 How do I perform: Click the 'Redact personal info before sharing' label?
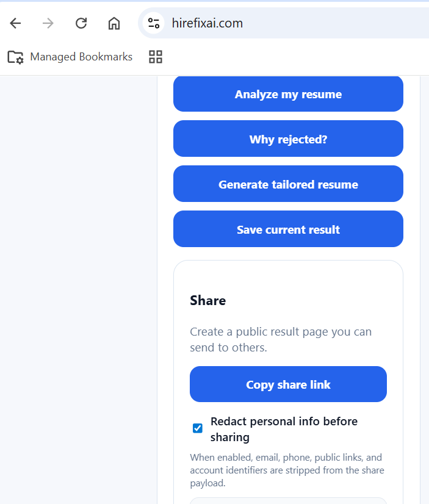point(284,429)
